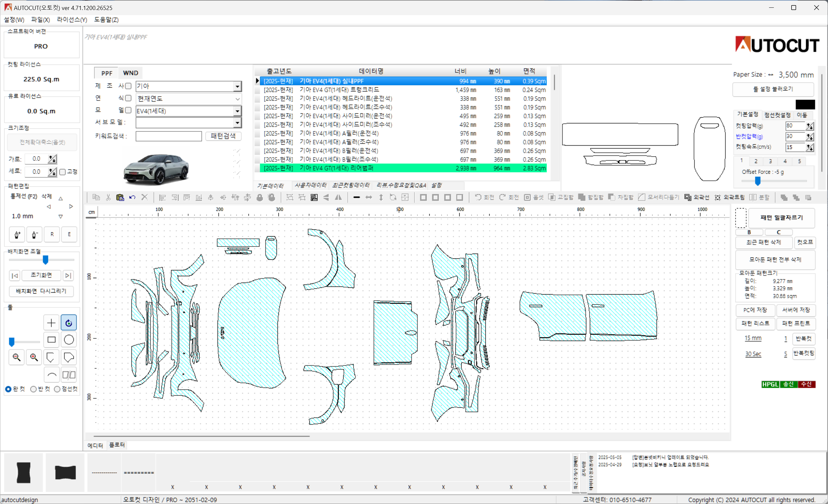Image resolution: width=828 pixels, height=504 pixels.
Task: Click the copy icon in editor toolbar
Action: pyautogui.click(x=96, y=197)
